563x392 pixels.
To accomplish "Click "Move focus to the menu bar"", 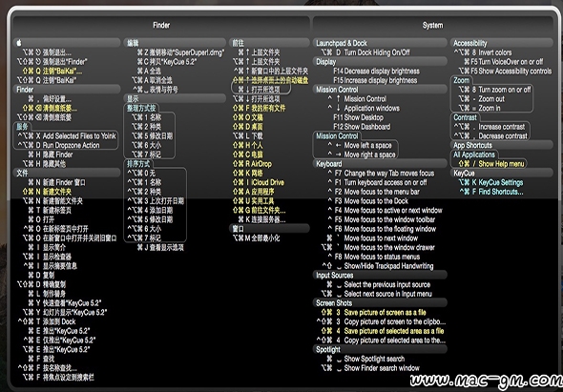I will pyautogui.click(x=373, y=192).
